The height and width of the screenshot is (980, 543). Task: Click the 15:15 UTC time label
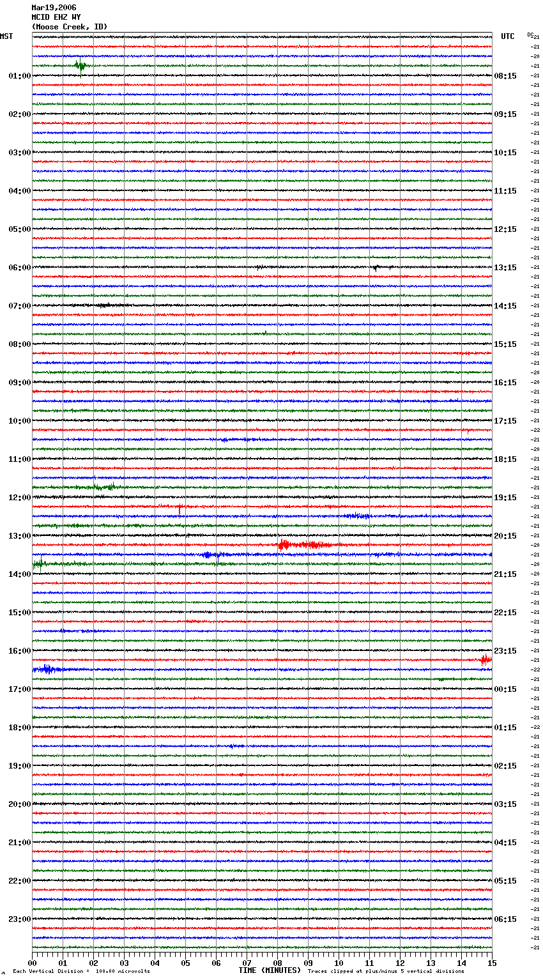[505, 344]
